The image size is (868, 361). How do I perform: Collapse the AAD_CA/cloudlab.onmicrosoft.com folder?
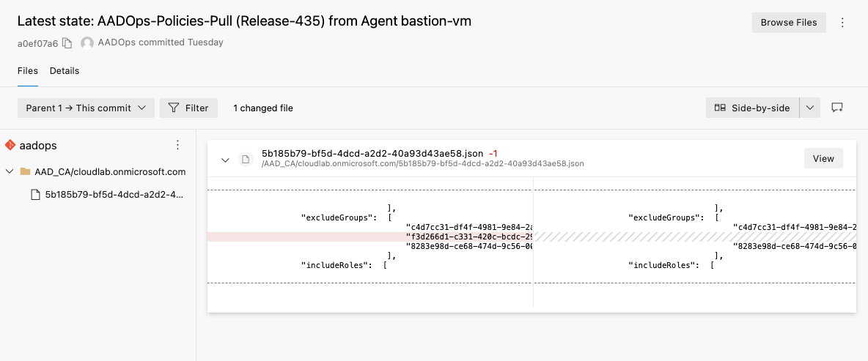[x=10, y=172]
